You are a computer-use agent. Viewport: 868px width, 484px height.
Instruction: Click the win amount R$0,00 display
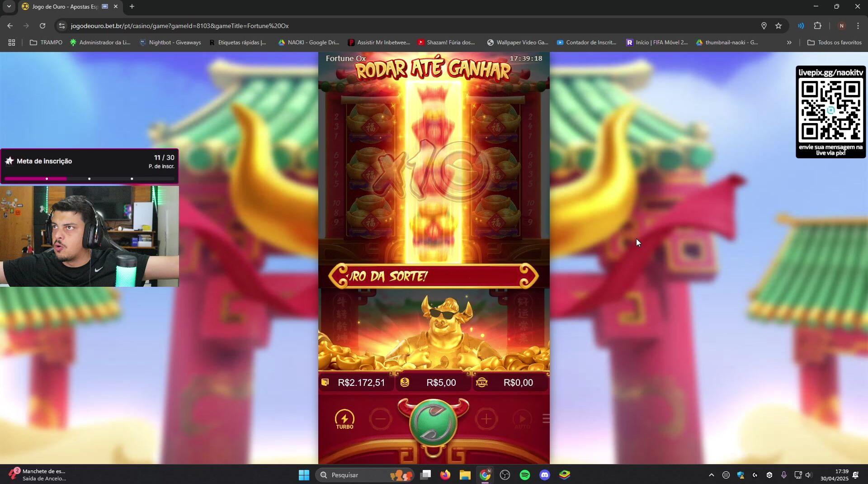pyautogui.click(x=511, y=383)
